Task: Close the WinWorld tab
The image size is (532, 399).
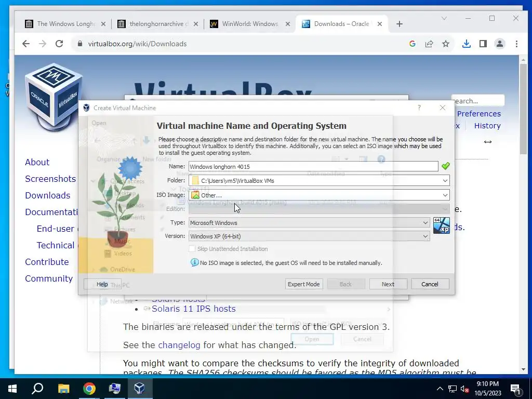Action: pyautogui.click(x=288, y=24)
